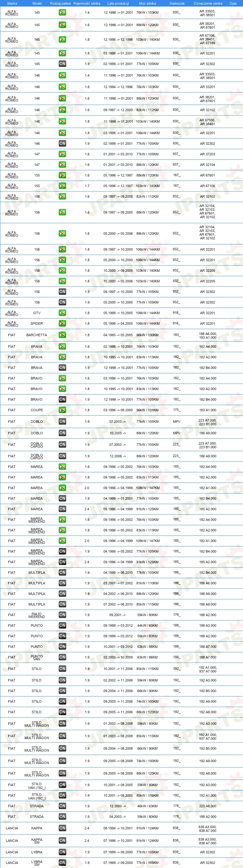
Task: Click the petrol icon in Alfa Romeo 155 1.7 row
Action: pos(62,186)
